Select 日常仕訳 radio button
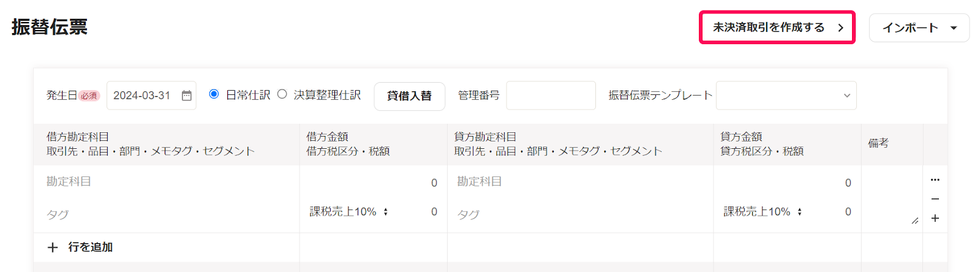The height and width of the screenshot is (272, 980). (214, 94)
